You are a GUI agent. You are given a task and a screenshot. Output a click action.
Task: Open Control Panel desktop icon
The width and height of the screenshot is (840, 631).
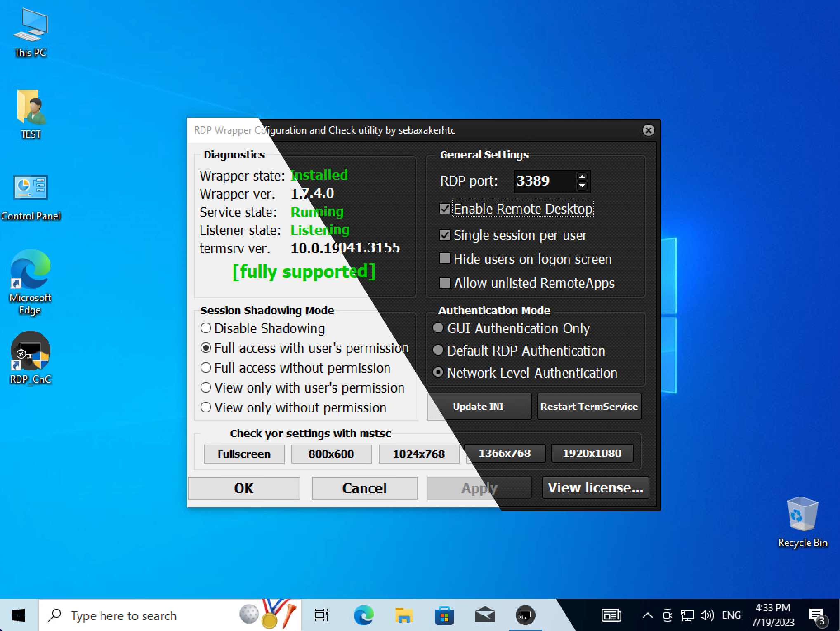(x=31, y=188)
